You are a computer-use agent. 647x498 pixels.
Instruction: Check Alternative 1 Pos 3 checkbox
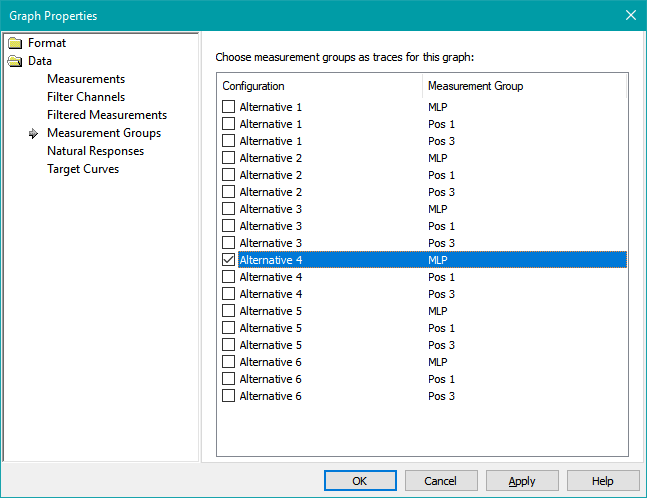228,141
